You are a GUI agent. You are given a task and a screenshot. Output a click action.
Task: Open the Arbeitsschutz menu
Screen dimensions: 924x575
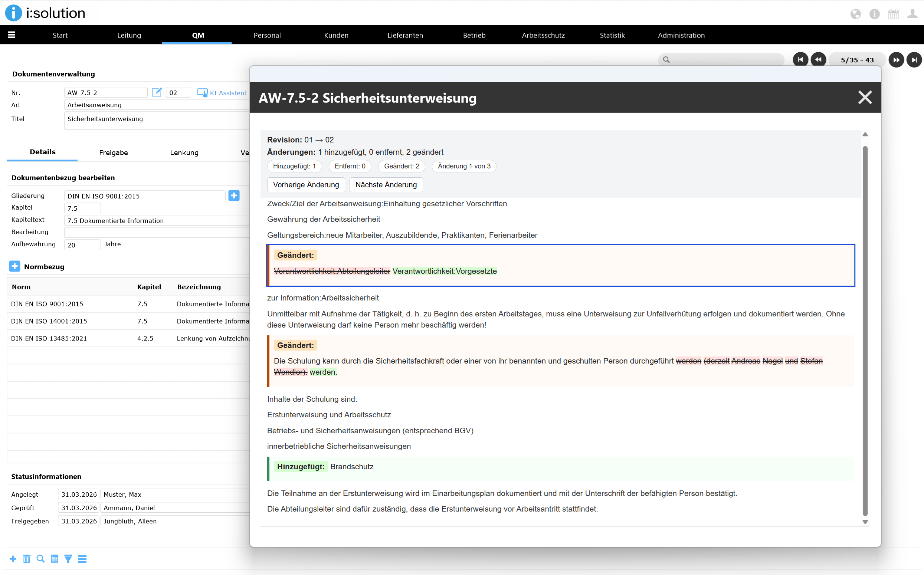543,35
